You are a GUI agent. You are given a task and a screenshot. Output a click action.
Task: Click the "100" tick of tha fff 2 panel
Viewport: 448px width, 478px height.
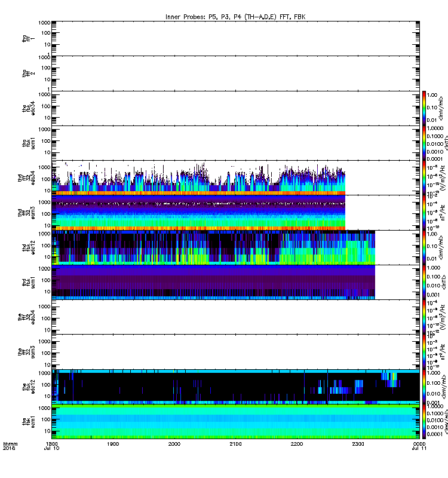[x=46, y=68]
